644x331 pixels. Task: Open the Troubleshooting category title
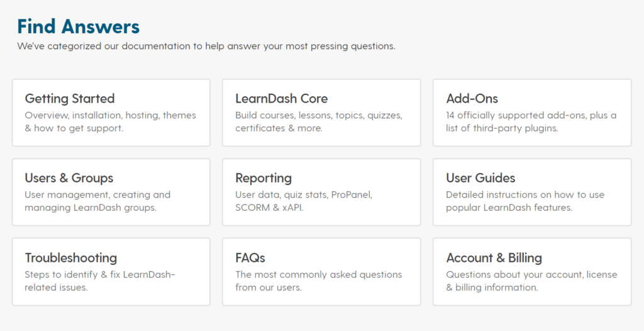pos(71,258)
